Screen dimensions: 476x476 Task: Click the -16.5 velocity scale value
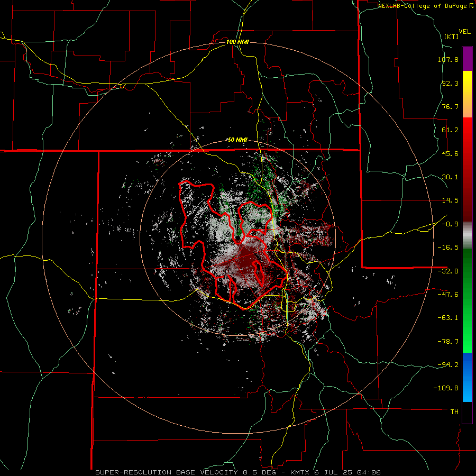pyautogui.click(x=448, y=248)
